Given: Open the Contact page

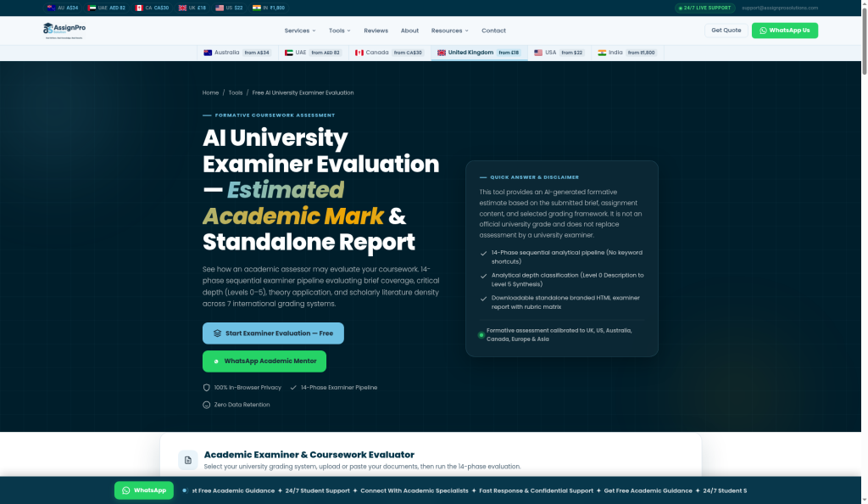Looking at the screenshot, I should pos(494,31).
